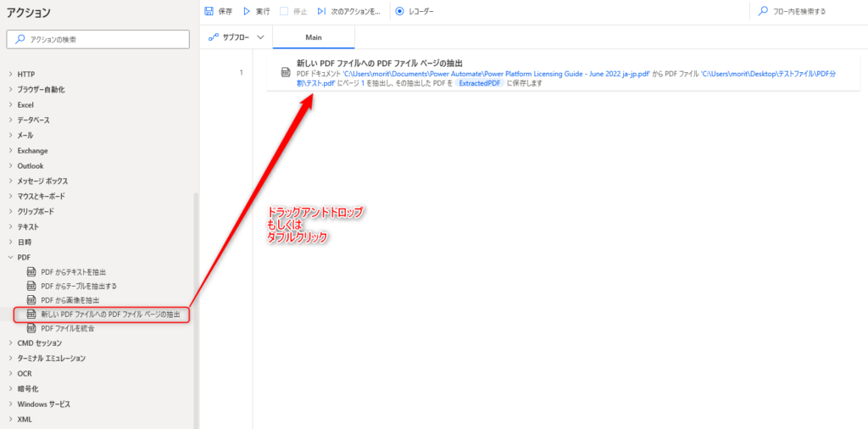
Task: Click the ExtractedPDF variable link
Action: tap(479, 83)
